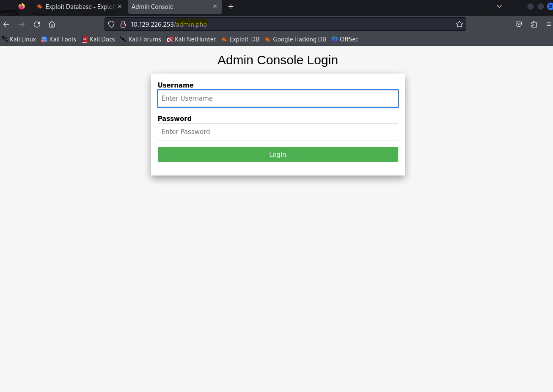The width and height of the screenshot is (553, 392).
Task: Open a new tab with plus button
Action: (x=231, y=7)
